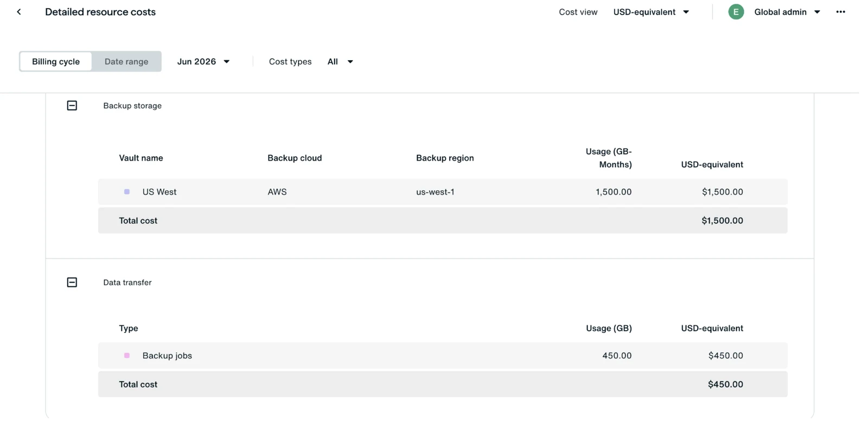Screen dimensions: 868x435
Task: Switch to the Date range tab
Action: click(126, 62)
